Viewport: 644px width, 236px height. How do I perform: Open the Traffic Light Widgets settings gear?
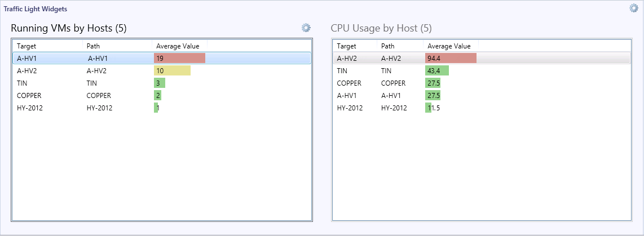(634, 8)
